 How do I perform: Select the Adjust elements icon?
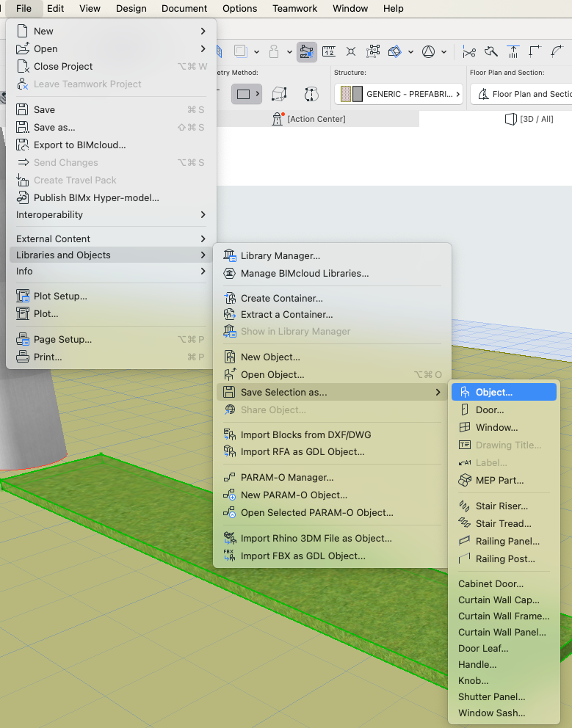491,51
